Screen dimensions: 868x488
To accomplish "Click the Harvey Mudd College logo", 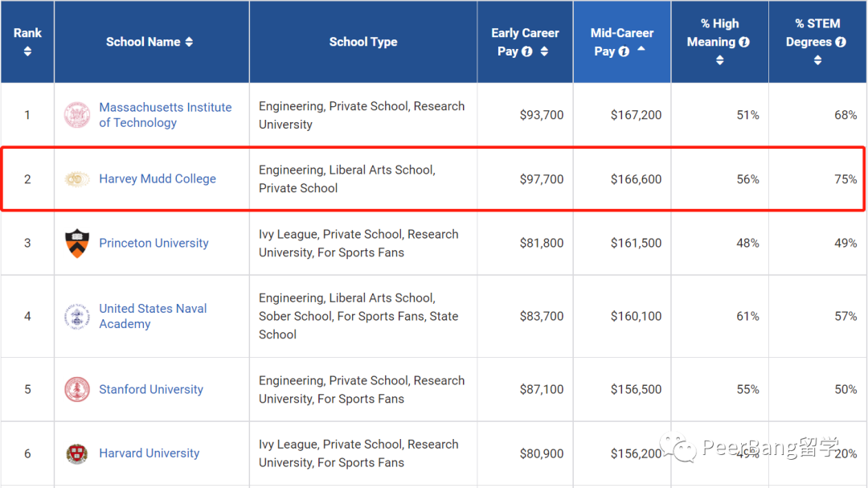I will click(x=77, y=179).
